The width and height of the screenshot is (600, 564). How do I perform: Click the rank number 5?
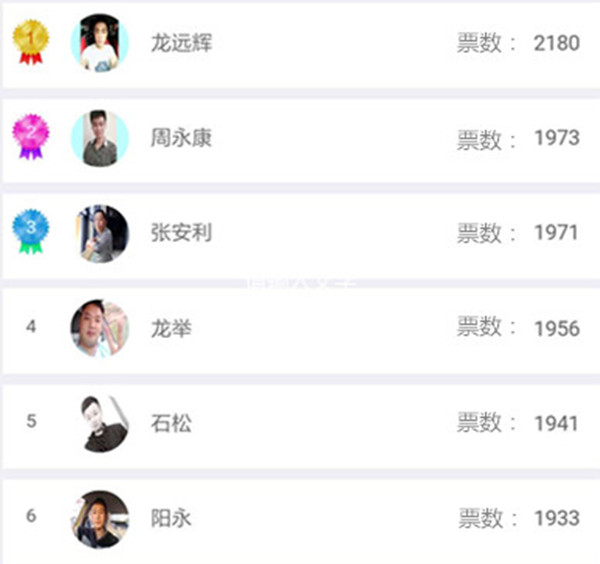tap(31, 421)
